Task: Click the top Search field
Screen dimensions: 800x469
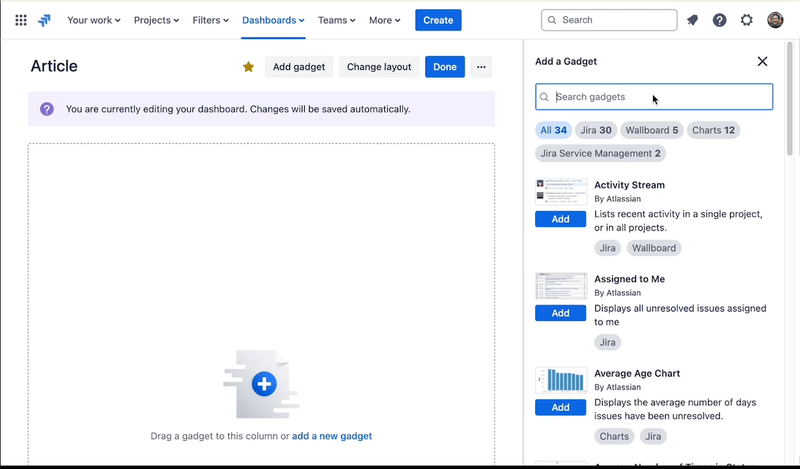Action: 609,20
